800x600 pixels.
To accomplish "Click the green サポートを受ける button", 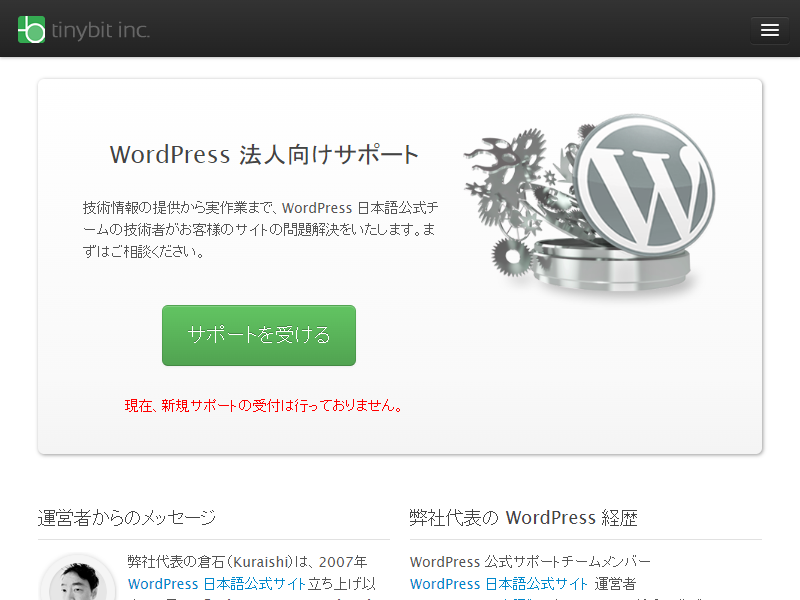I will click(259, 335).
